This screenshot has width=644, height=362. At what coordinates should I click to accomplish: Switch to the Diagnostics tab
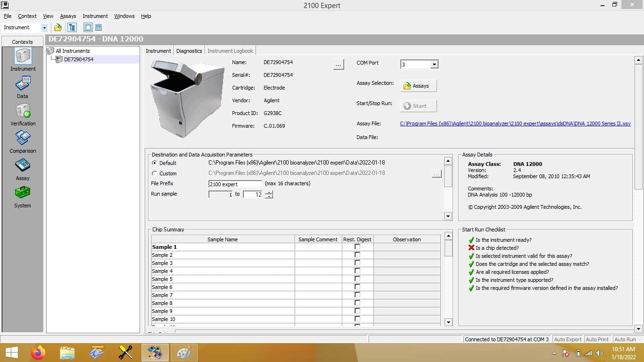click(x=189, y=50)
